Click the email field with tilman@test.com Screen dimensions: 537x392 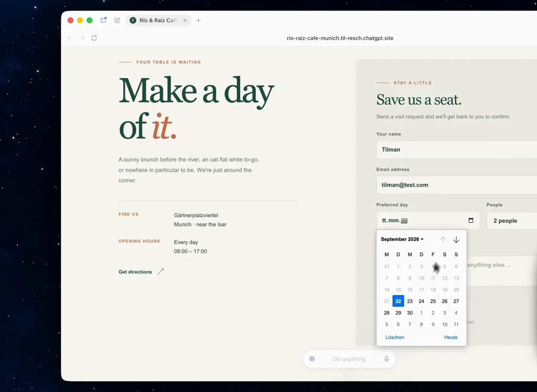pos(456,185)
